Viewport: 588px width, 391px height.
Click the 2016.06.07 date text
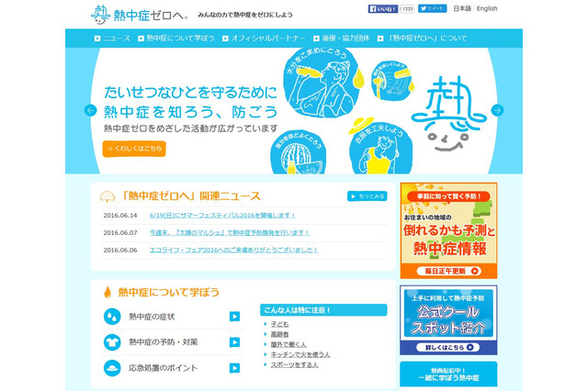point(120,232)
